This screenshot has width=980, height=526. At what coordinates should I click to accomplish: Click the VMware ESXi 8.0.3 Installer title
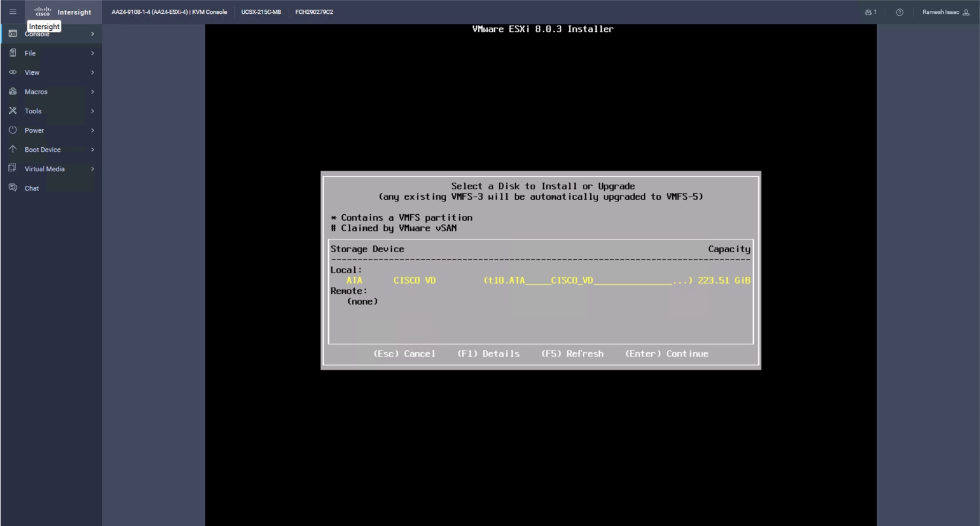pos(542,29)
